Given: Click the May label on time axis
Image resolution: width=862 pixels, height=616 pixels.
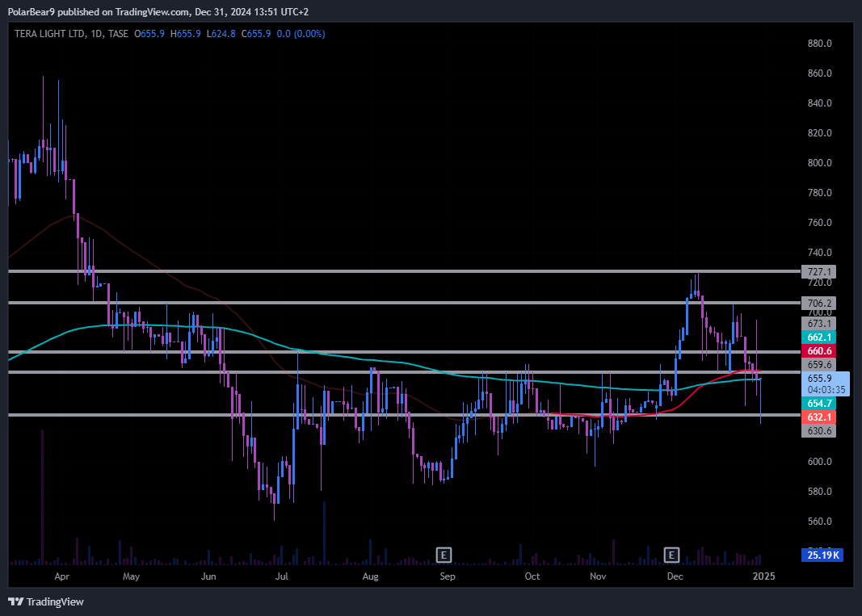Looking at the screenshot, I should click(131, 576).
